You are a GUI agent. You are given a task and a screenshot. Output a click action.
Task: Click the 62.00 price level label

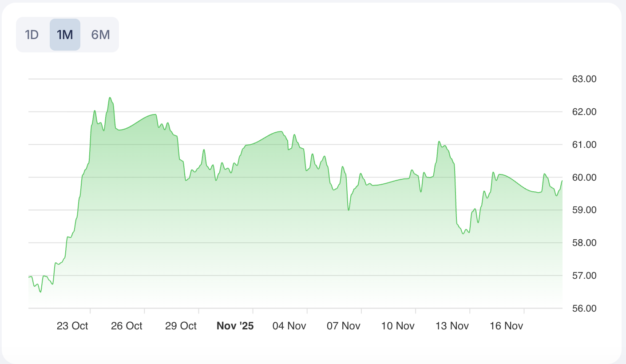[584, 112]
